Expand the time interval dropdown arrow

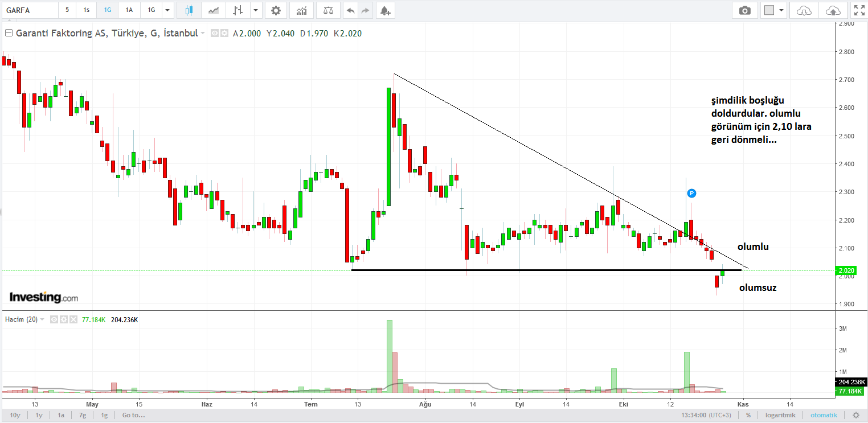click(167, 10)
